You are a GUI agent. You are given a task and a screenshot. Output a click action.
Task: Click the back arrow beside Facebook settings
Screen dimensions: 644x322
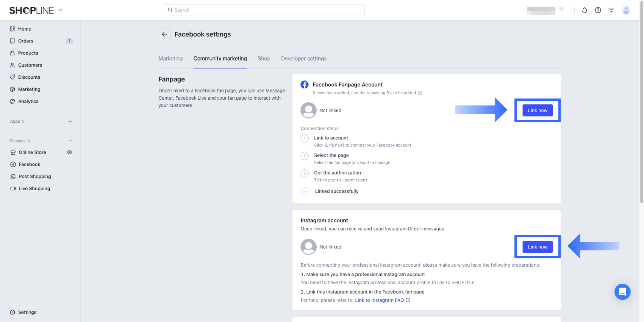164,34
